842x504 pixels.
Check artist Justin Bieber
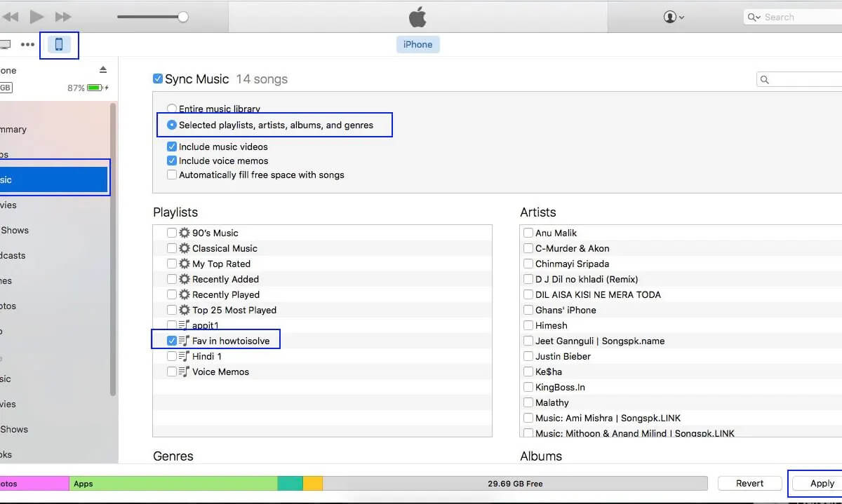coord(528,356)
